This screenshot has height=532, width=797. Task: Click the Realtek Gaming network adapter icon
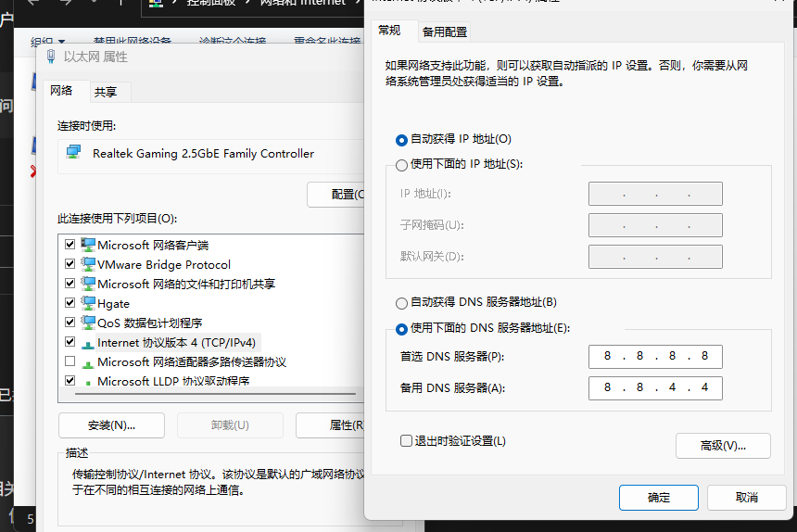(74, 152)
